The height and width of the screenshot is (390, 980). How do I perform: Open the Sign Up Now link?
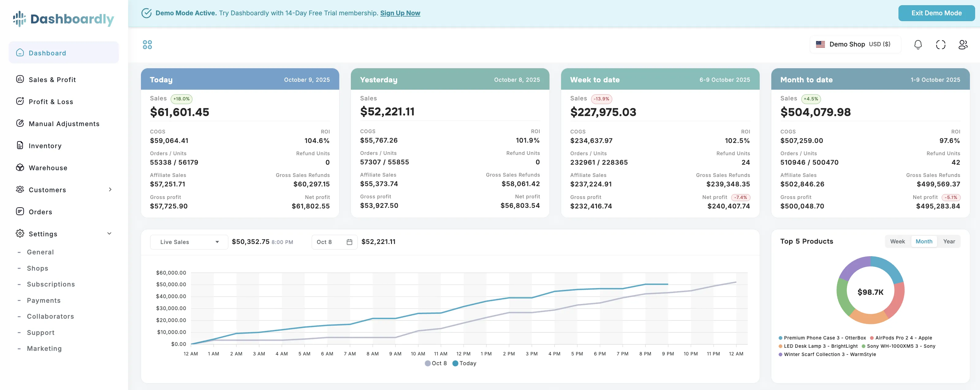pyautogui.click(x=400, y=13)
